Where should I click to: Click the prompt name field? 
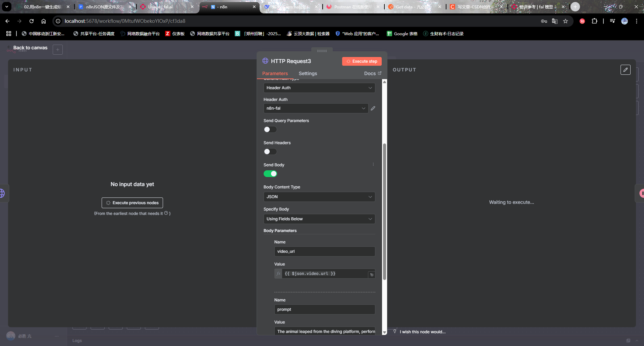324,309
